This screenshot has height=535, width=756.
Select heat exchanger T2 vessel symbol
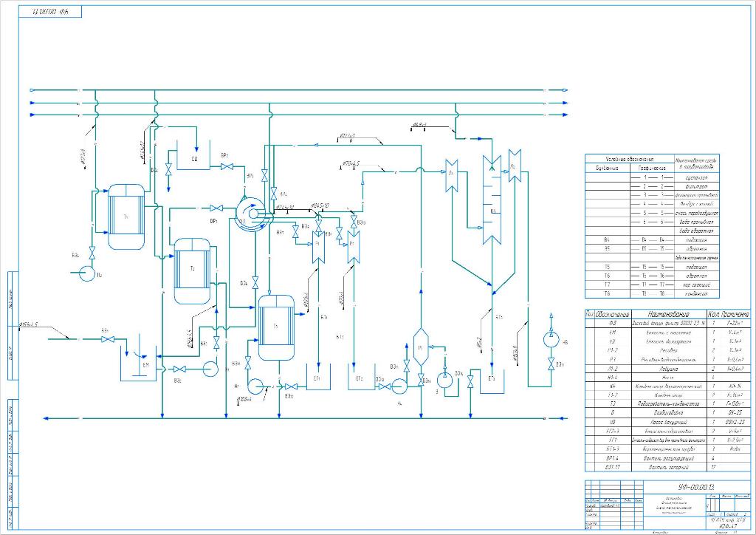(x=192, y=270)
